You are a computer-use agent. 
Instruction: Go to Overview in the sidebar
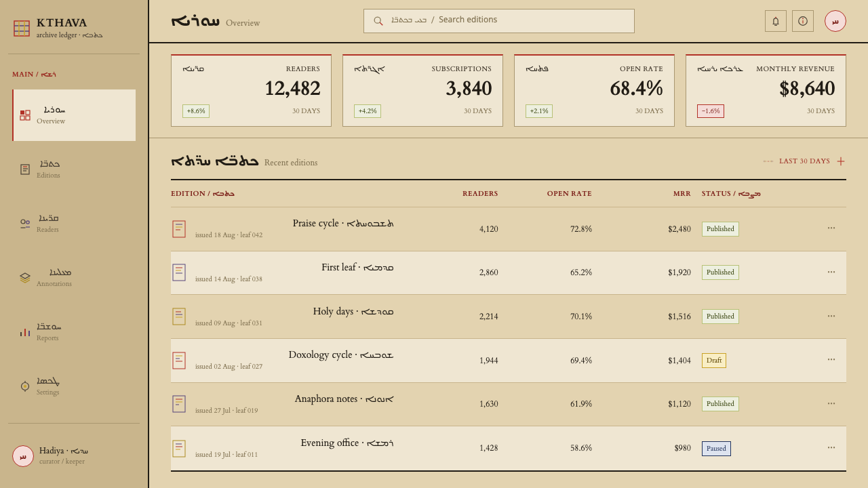74,115
